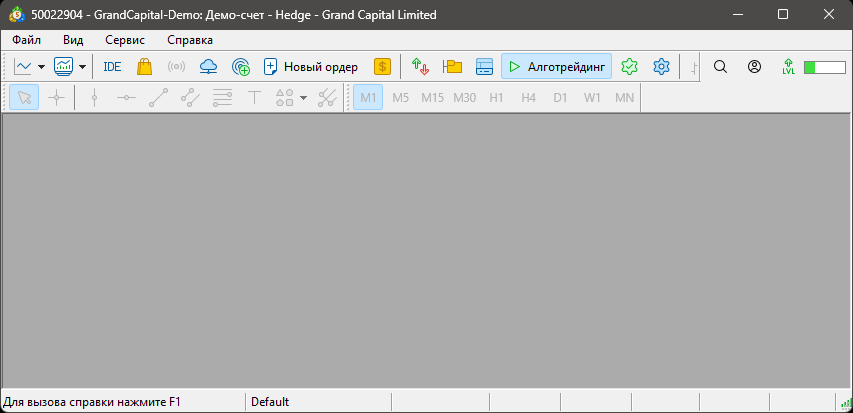Open new chart via the chart icon
Viewport: 853px width, 413px height.
pyautogui.click(x=23, y=67)
